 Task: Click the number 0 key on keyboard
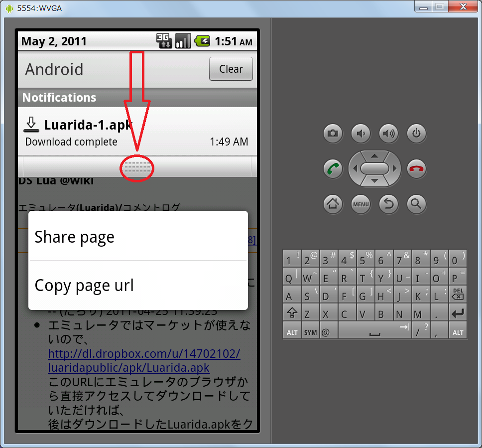[x=458, y=258]
